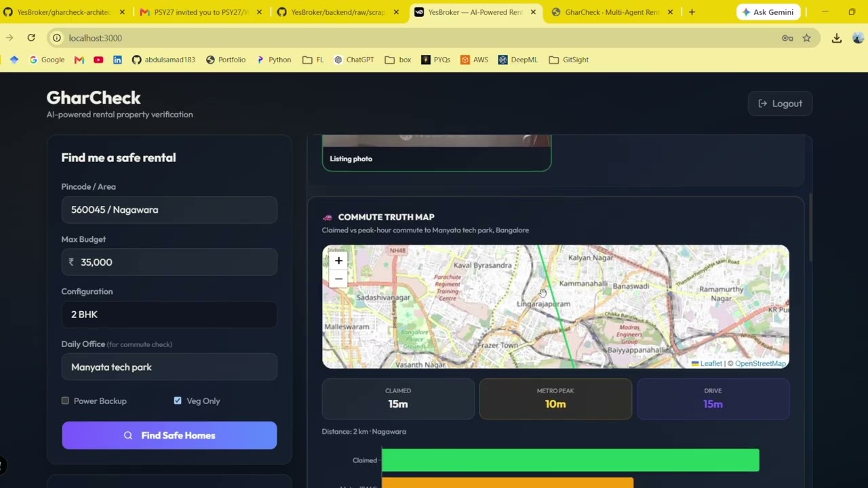Screen dimensions: 868x488
Task: Expand the GitSight bookmarks folder
Action: click(x=568, y=60)
